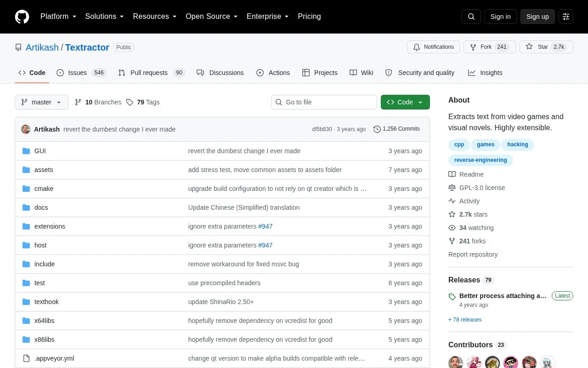View the 79 Tags link
Image resolution: width=588 pixels, height=368 pixels.
coord(143,102)
